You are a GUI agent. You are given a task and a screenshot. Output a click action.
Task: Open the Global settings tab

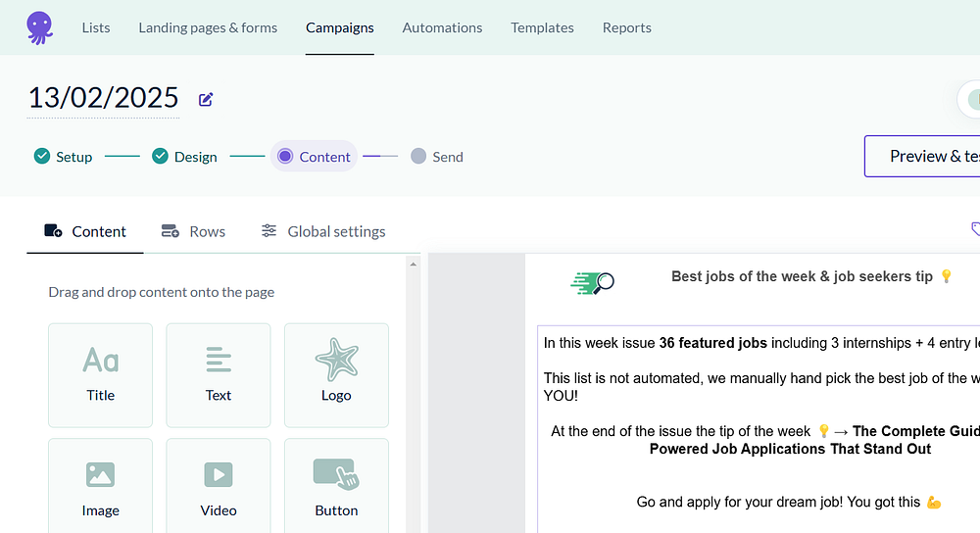[x=323, y=231]
